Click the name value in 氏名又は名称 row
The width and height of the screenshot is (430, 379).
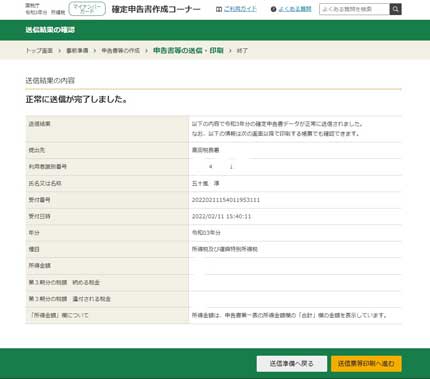205,183
